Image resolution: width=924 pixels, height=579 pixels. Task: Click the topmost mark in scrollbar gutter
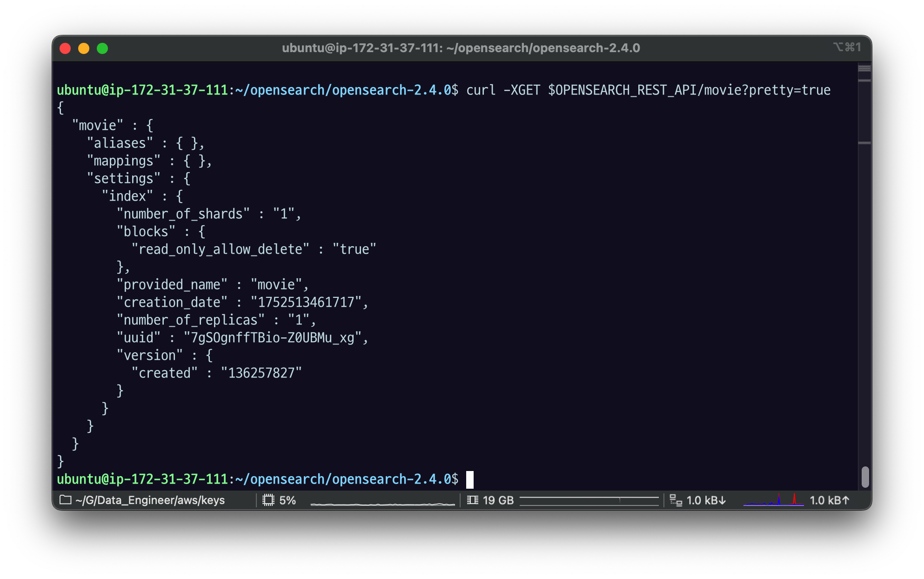864,68
